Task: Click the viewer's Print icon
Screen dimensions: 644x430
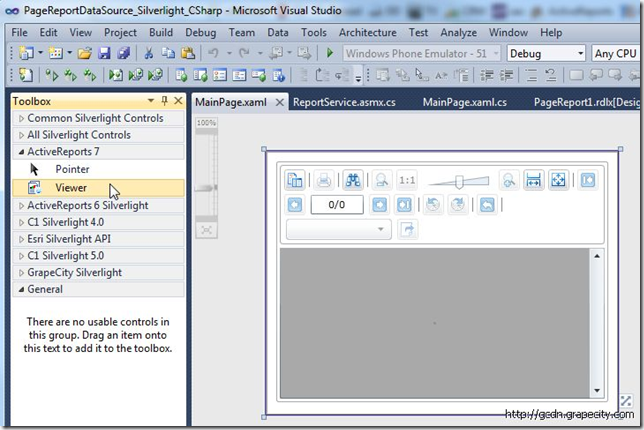Action: tap(324, 180)
